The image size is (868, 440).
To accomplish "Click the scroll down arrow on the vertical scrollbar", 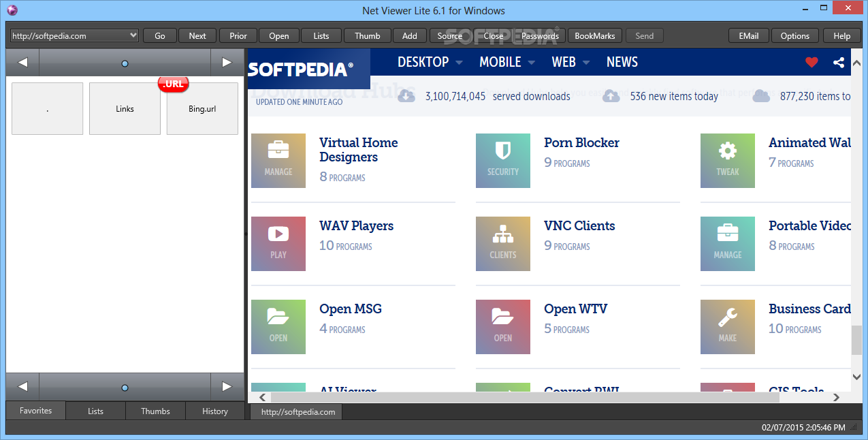I will tap(856, 376).
